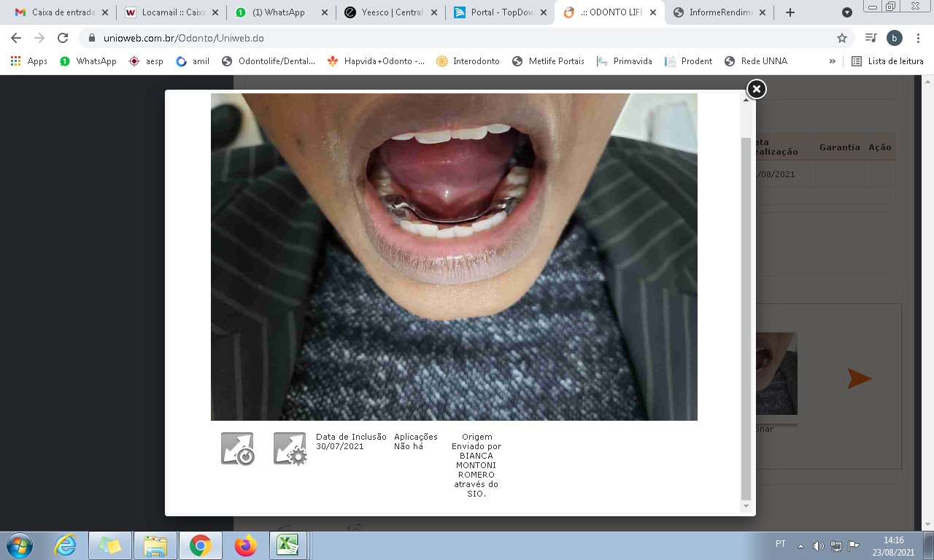Image resolution: width=934 pixels, height=560 pixels.
Task: Click the mouth photo in the popup
Action: [454, 257]
